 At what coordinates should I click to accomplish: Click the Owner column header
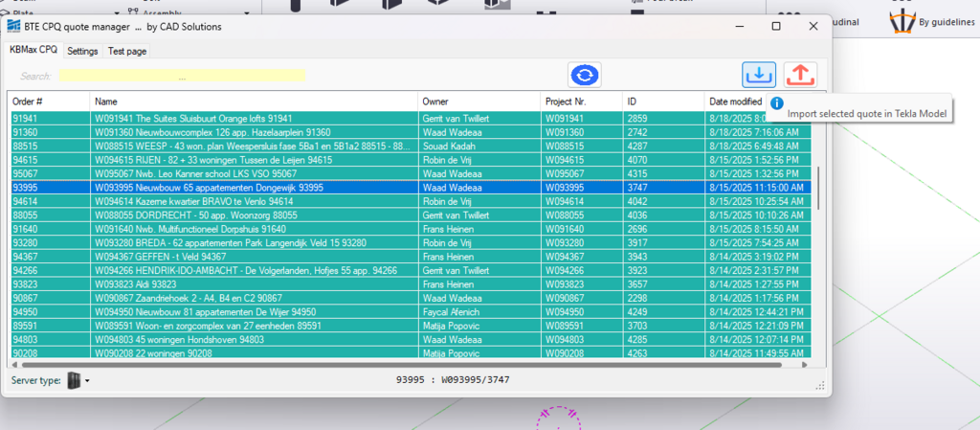[479, 102]
